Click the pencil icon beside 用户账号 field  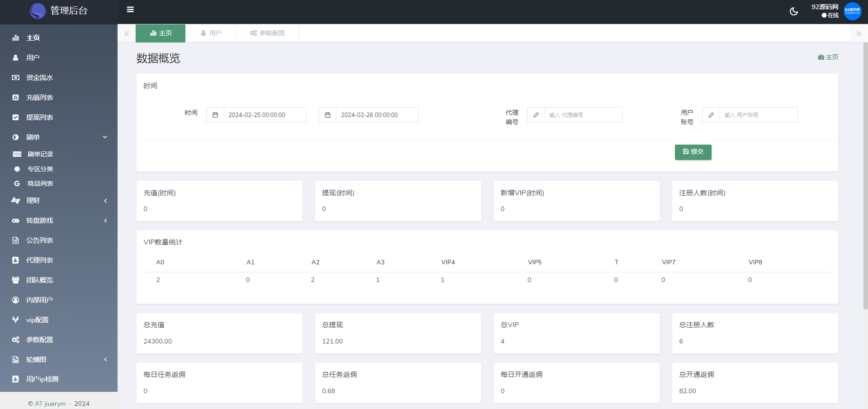point(711,115)
